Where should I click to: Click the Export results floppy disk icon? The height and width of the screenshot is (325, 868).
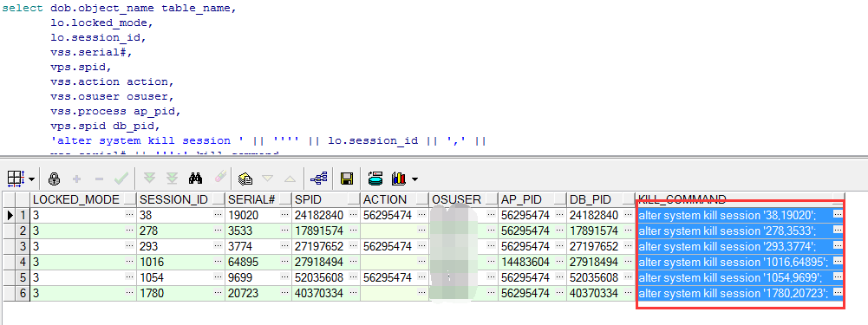pos(347,179)
